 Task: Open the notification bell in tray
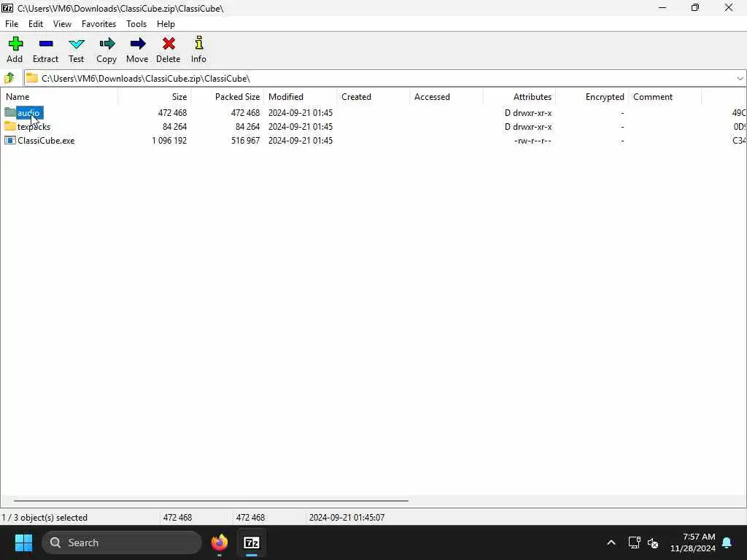727,542
